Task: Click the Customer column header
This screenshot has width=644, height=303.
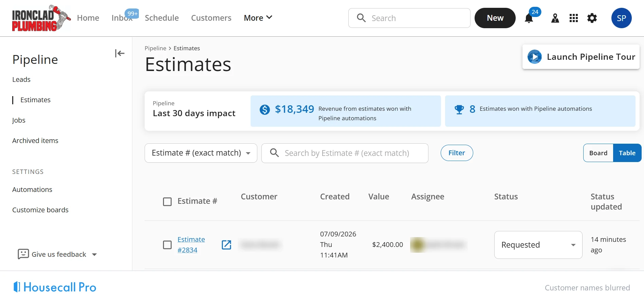Action: (259, 197)
